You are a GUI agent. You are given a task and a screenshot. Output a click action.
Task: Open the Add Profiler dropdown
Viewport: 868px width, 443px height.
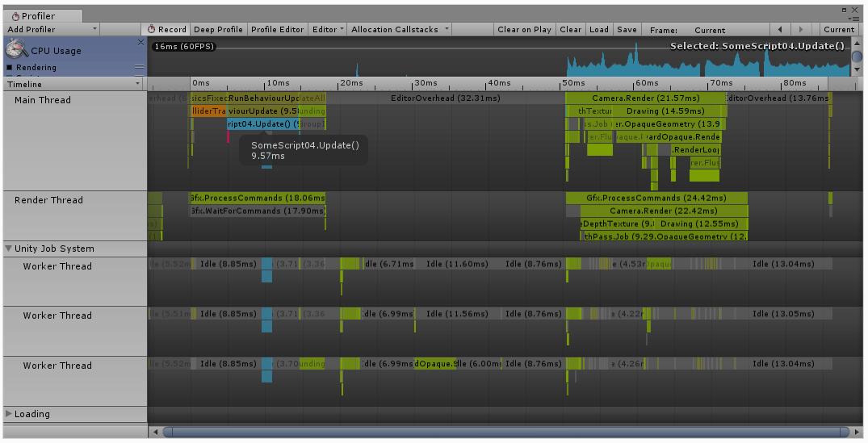tap(52, 29)
